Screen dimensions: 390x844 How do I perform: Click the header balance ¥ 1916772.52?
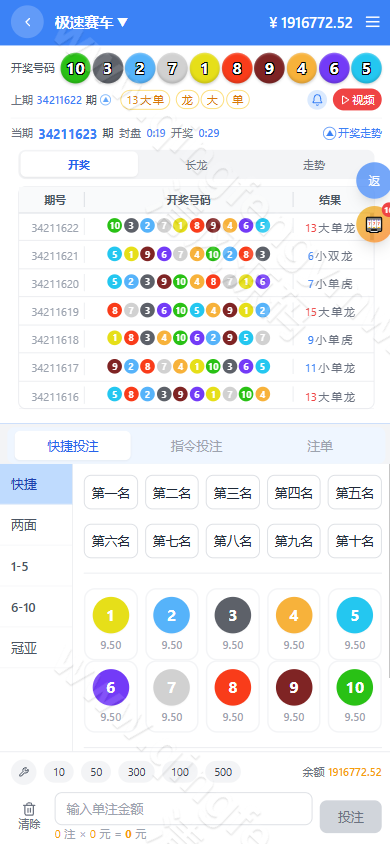[311, 23]
